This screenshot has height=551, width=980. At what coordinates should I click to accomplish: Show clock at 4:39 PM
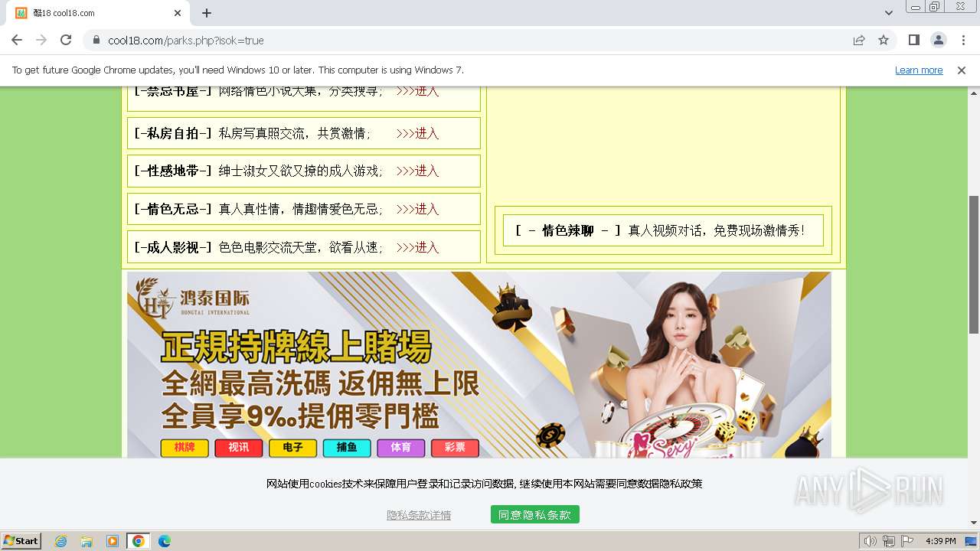pyautogui.click(x=941, y=541)
